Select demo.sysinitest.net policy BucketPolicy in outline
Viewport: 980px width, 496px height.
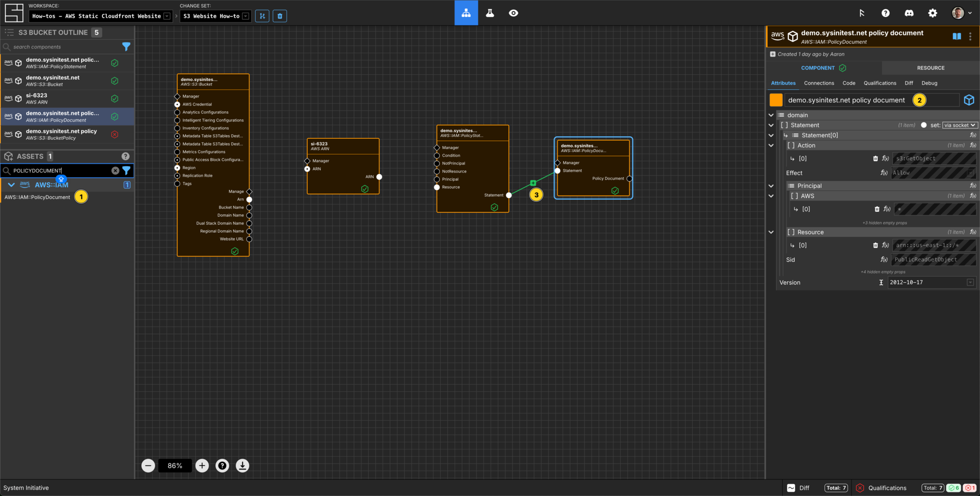67,134
